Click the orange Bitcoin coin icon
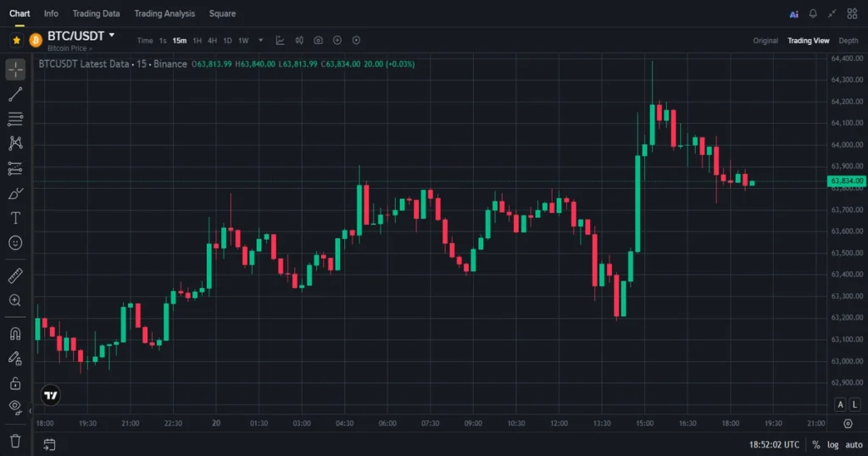 (36, 40)
